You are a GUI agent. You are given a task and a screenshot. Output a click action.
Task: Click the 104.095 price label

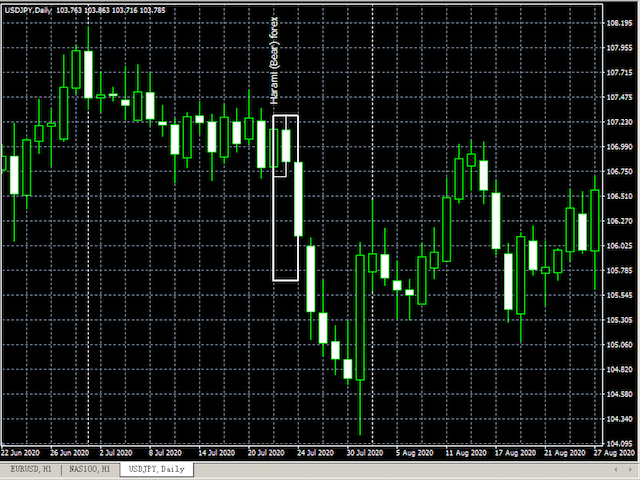point(619,444)
